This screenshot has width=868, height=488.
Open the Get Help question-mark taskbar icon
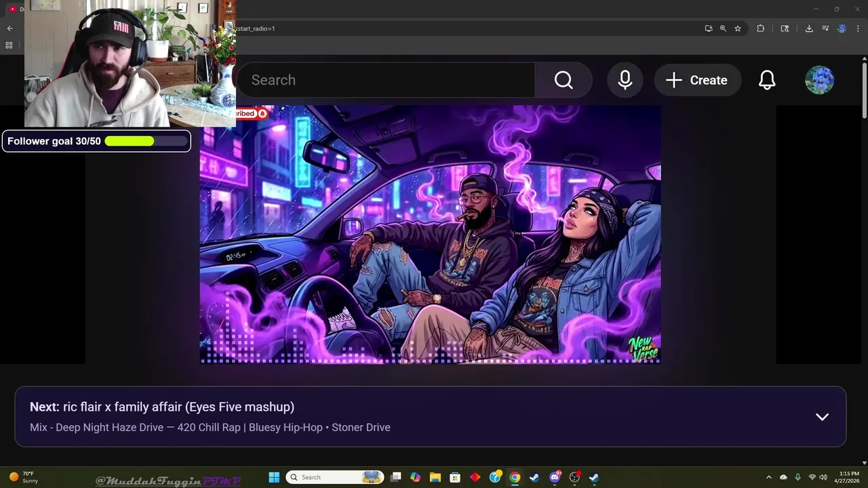click(495, 477)
